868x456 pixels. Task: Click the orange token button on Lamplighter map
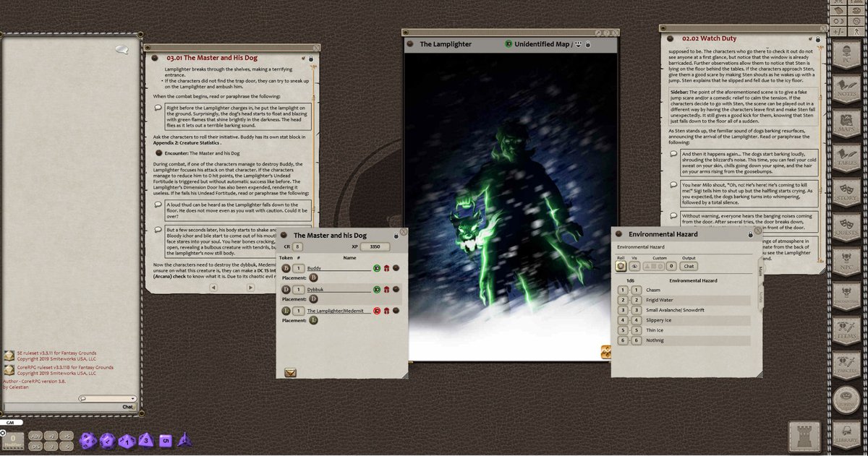coord(606,352)
